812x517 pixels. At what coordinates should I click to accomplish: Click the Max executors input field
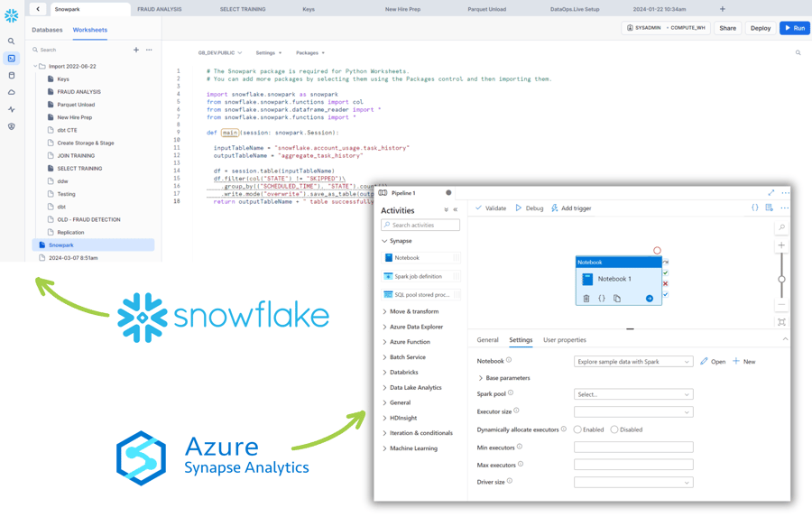633,465
